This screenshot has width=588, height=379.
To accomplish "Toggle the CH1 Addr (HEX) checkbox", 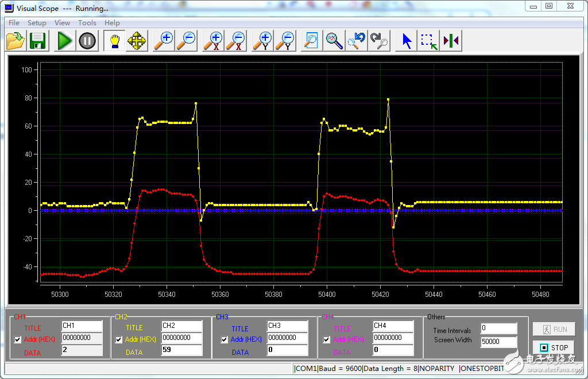I will [x=18, y=339].
